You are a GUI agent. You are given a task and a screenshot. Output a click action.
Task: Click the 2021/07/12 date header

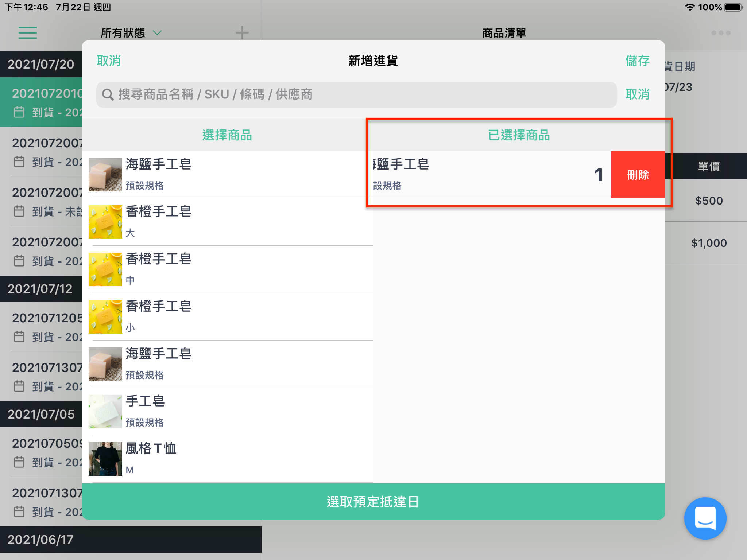[x=41, y=289]
